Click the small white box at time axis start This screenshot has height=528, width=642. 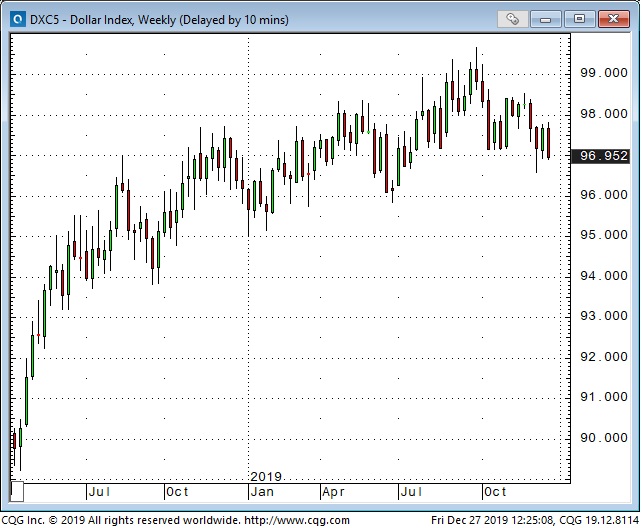17,492
